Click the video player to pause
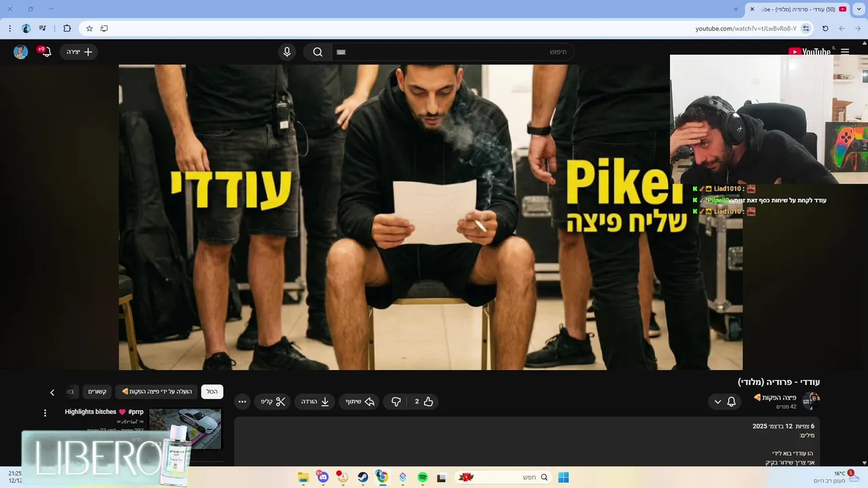 click(431, 217)
